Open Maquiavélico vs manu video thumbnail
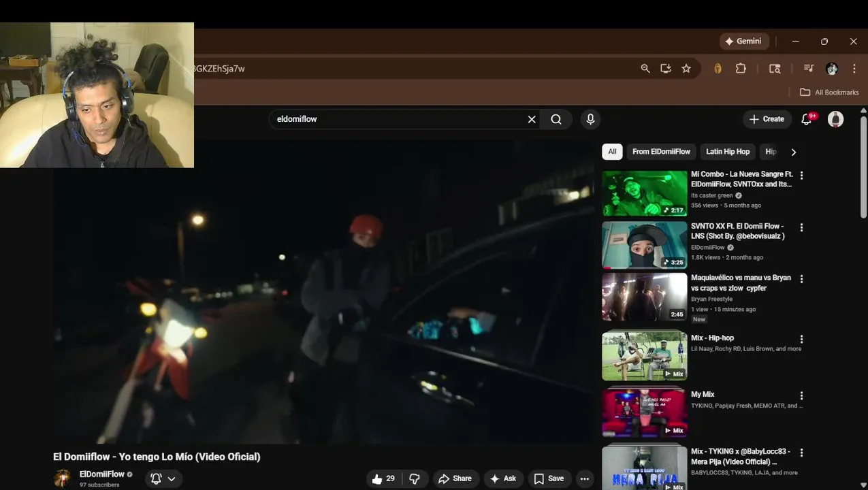Viewport: 868px width, 490px height. [644, 297]
